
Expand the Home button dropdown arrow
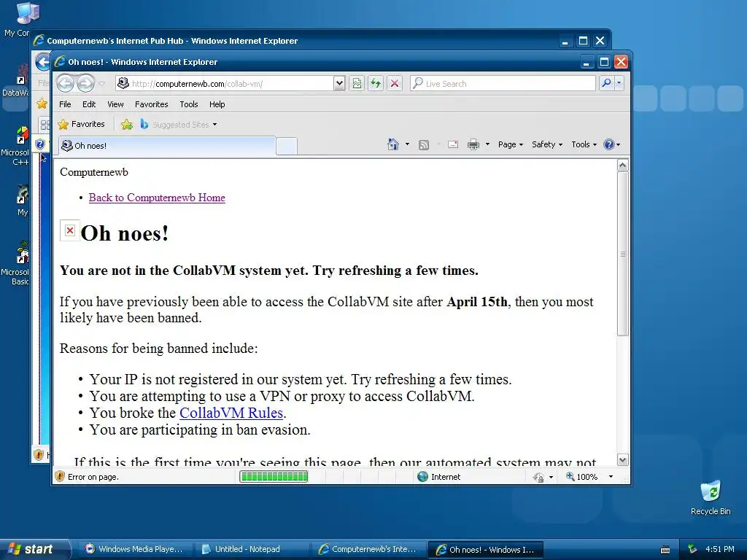point(407,144)
